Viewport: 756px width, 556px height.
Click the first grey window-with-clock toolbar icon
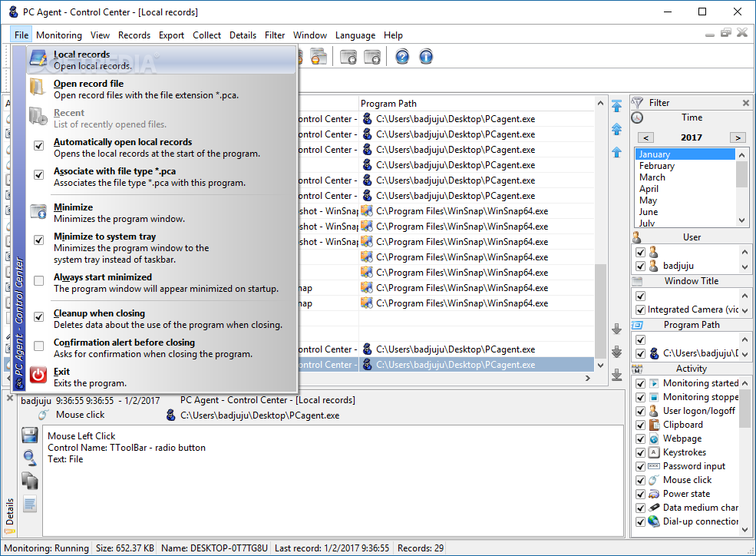348,57
